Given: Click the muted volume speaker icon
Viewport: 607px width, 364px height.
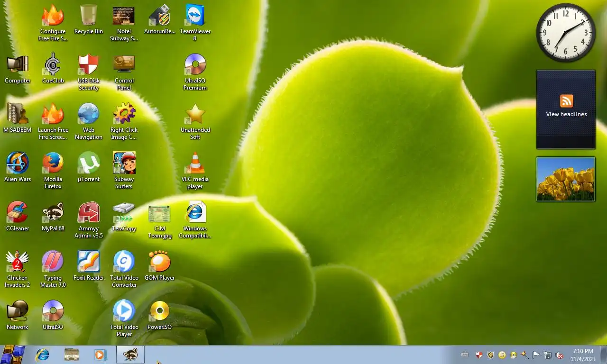Looking at the screenshot, I should pos(559,355).
